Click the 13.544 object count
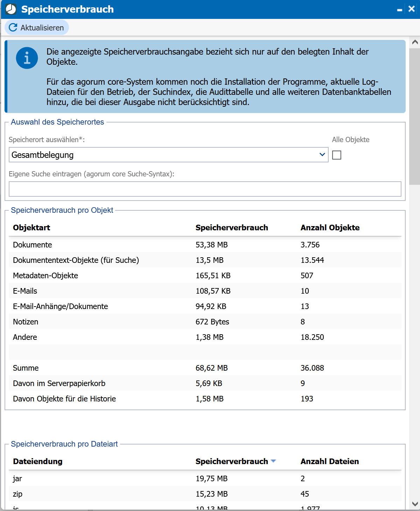Image resolution: width=420 pixels, height=511 pixels. pyautogui.click(x=312, y=260)
